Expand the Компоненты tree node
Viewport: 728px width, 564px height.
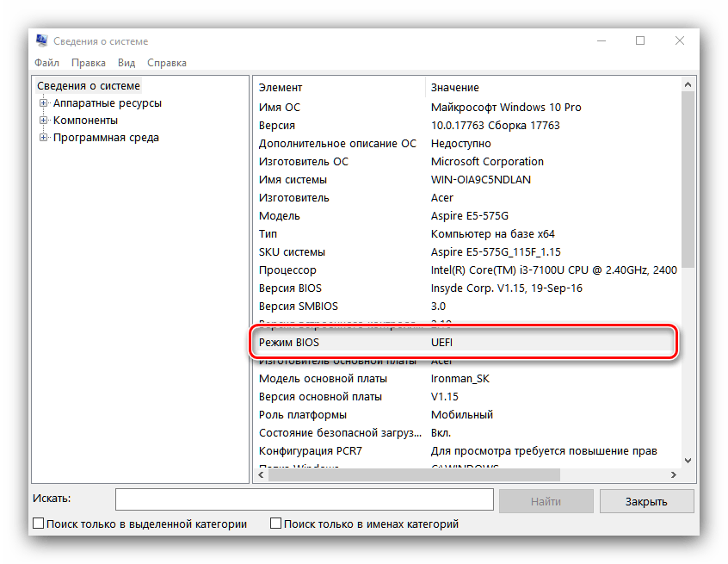pyautogui.click(x=43, y=121)
